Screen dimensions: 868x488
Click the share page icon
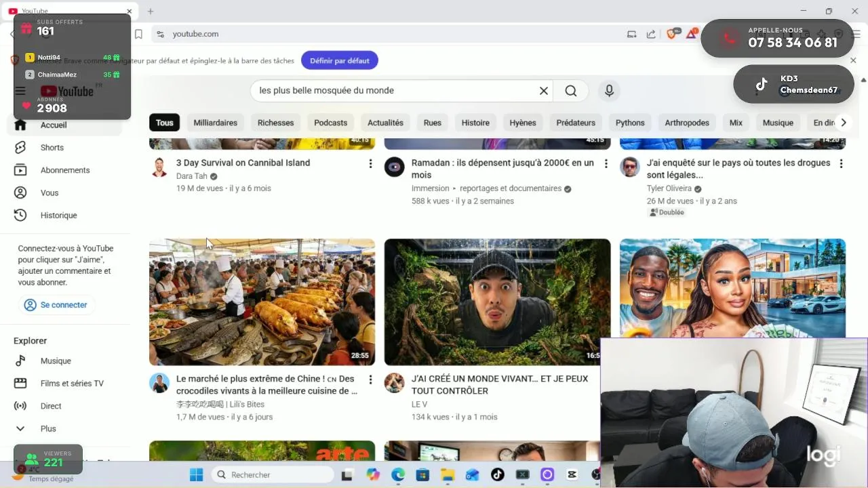point(651,34)
